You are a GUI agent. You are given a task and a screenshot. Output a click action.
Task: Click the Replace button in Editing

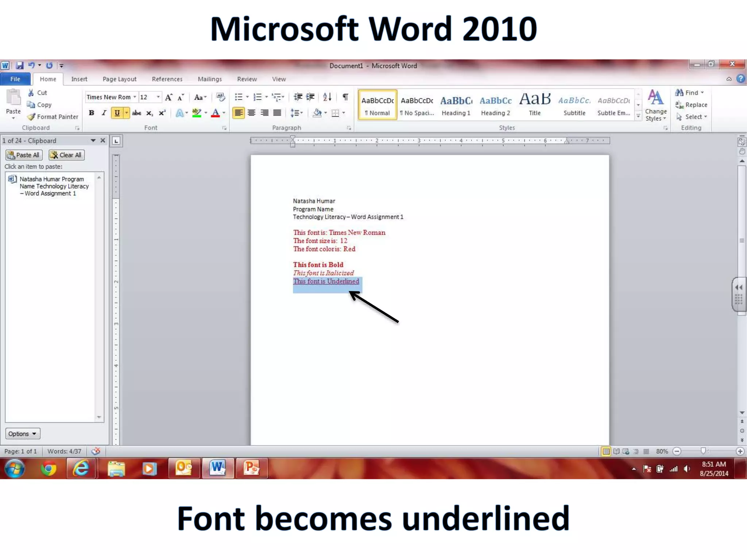coord(691,105)
